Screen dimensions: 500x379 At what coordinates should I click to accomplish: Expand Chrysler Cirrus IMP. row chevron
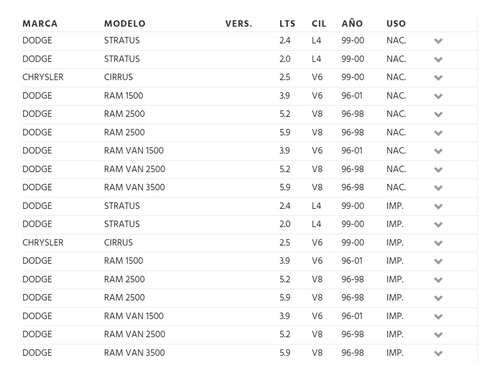(438, 243)
